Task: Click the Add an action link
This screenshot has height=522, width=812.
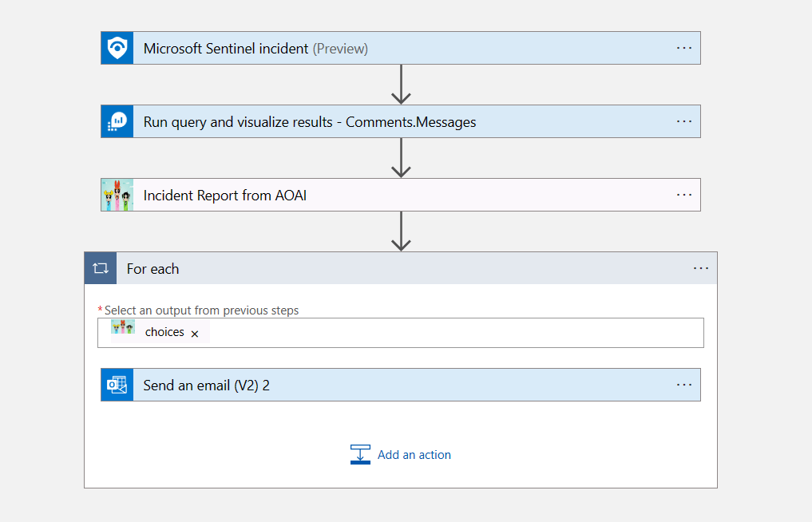Action: (x=414, y=455)
